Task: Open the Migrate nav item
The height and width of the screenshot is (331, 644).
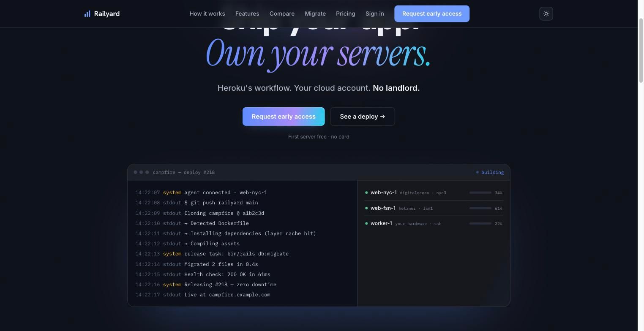Action: pos(315,14)
